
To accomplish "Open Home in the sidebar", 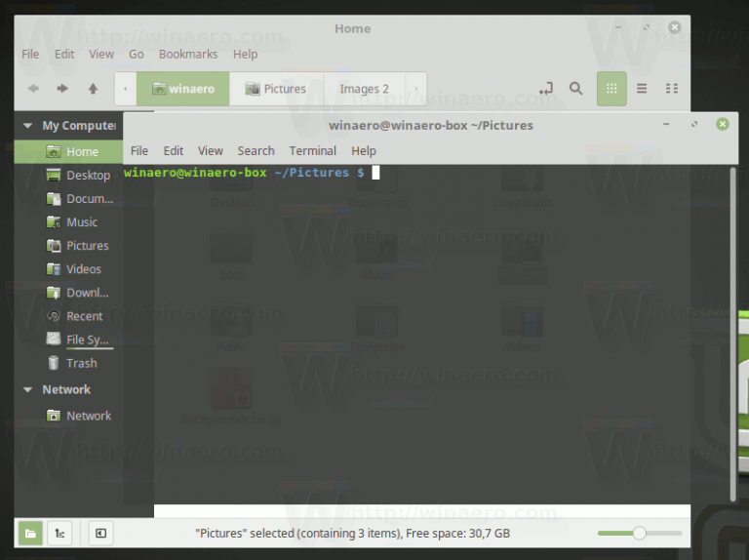I will tap(68, 152).
